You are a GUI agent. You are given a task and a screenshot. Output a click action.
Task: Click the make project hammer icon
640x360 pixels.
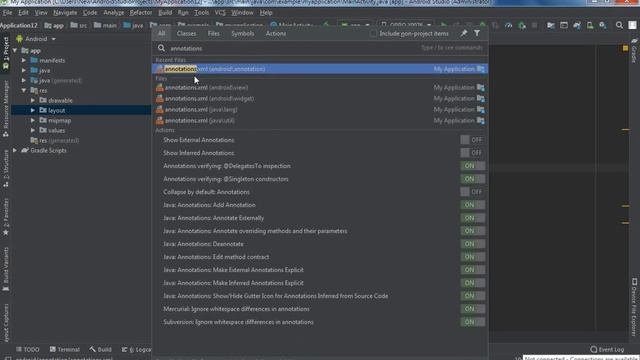[327, 25]
